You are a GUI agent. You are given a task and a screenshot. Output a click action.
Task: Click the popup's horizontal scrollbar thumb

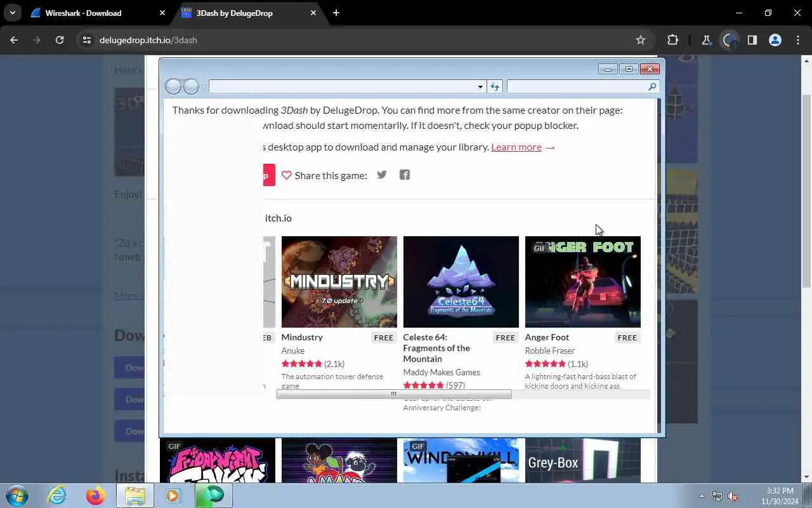(x=394, y=394)
